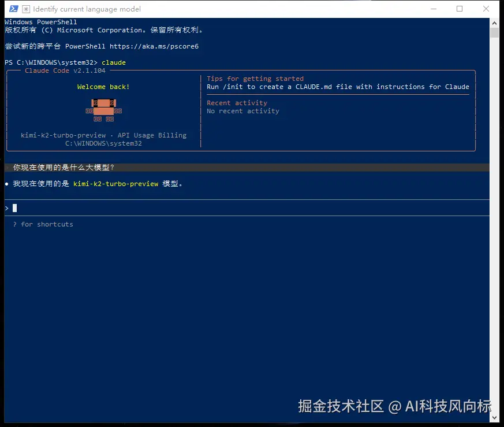Maximize the PowerShell window

[x=460, y=9]
